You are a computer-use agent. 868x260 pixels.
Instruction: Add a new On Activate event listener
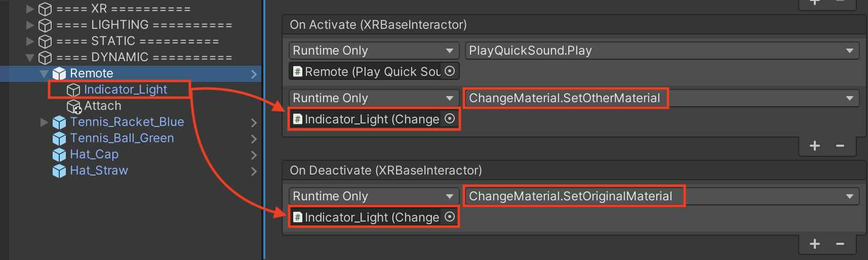(x=815, y=146)
